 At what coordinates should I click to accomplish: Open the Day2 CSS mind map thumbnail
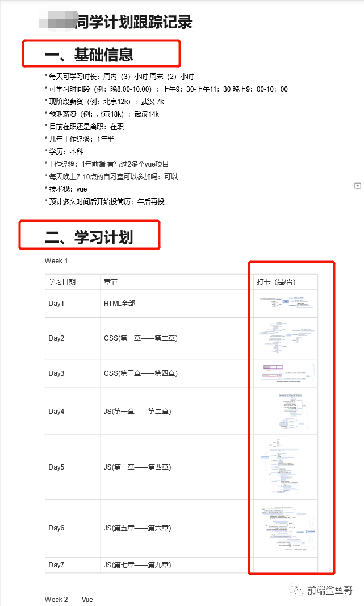coord(286,338)
